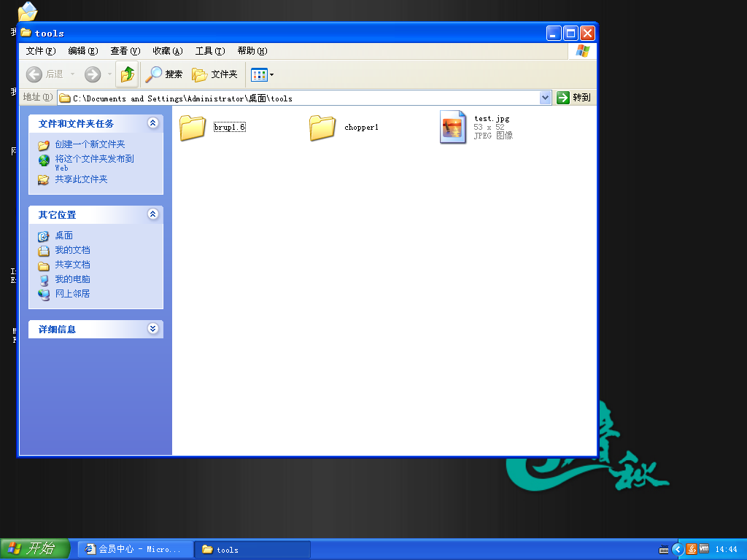Screen dimensions: 747x560
Task: Click into the address bar path
Action: pyautogui.click(x=305, y=98)
